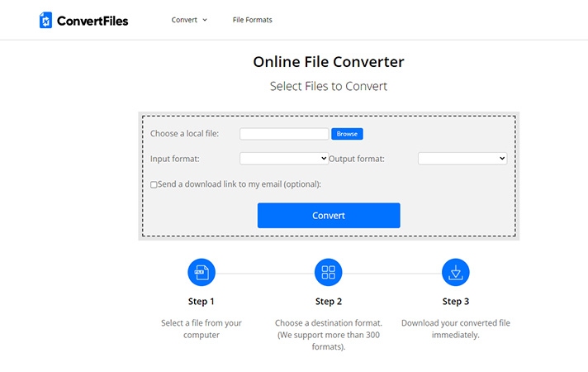Click the ConvertFiles logo icon
This screenshot has width=588, height=372.
coord(45,21)
